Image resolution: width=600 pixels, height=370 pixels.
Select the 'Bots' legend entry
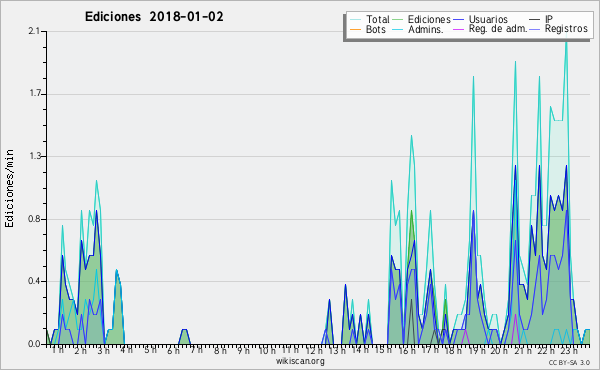click(375, 29)
